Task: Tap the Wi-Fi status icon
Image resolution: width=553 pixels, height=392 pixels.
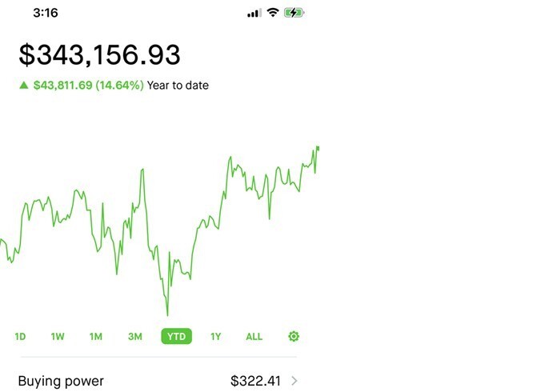Action: [x=273, y=13]
